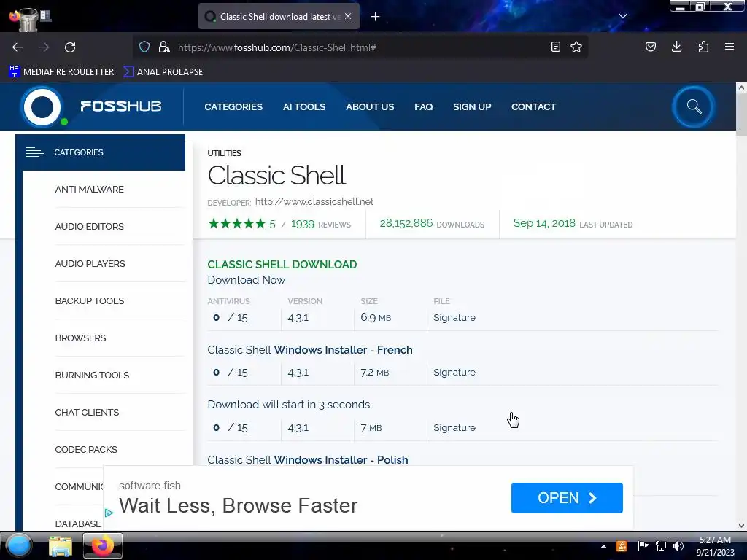
Task: Click the ad choices triangle icon
Action: [109, 513]
